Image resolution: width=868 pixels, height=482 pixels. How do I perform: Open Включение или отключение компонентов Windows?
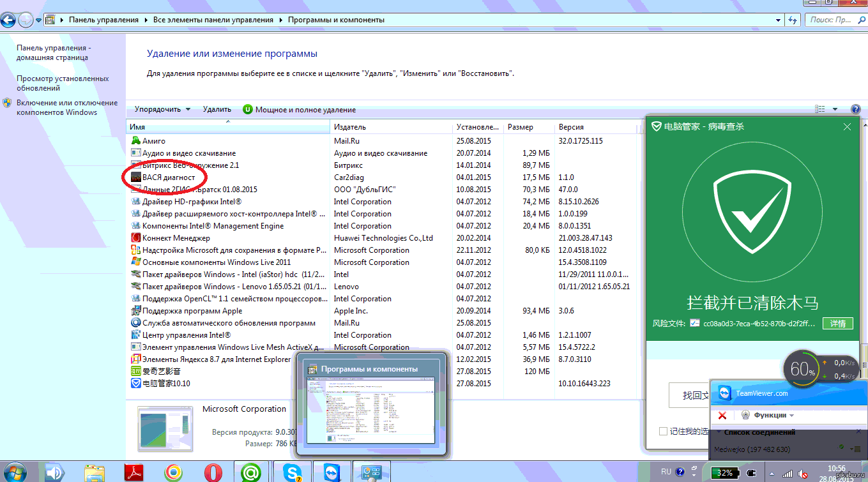67,107
